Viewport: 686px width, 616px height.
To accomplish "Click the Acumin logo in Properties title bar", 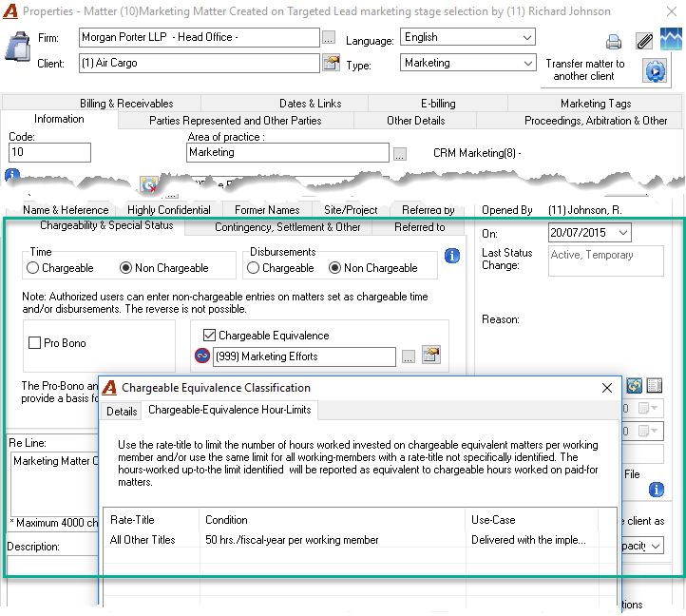I will click(x=10, y=11).
